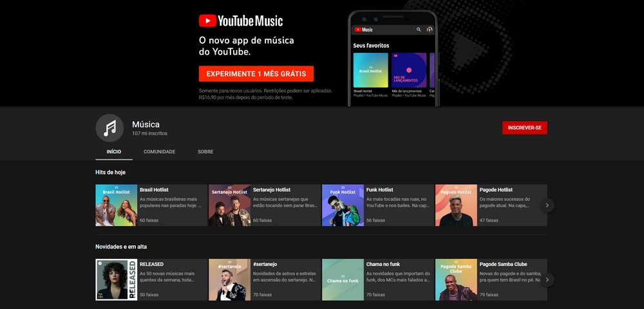Click the Pagode Hotlist title link

pos(496,190)
